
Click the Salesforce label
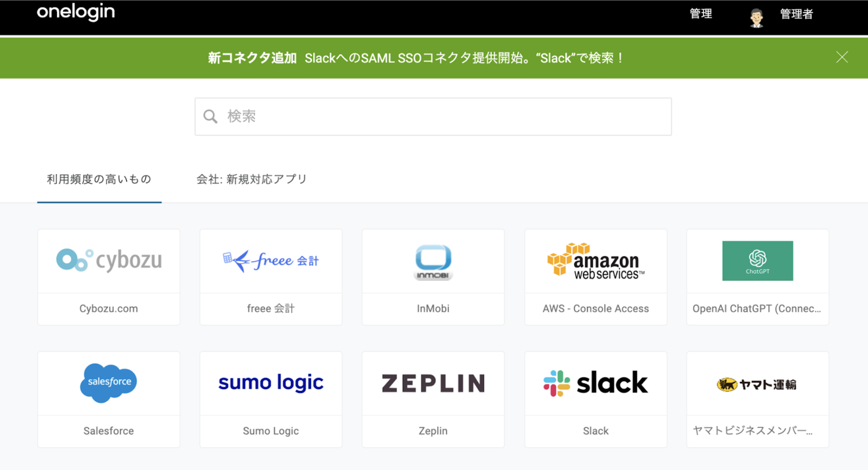point(108,431)
